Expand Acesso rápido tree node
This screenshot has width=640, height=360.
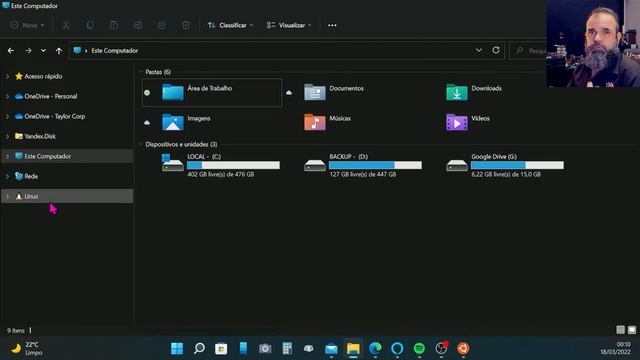7,76
